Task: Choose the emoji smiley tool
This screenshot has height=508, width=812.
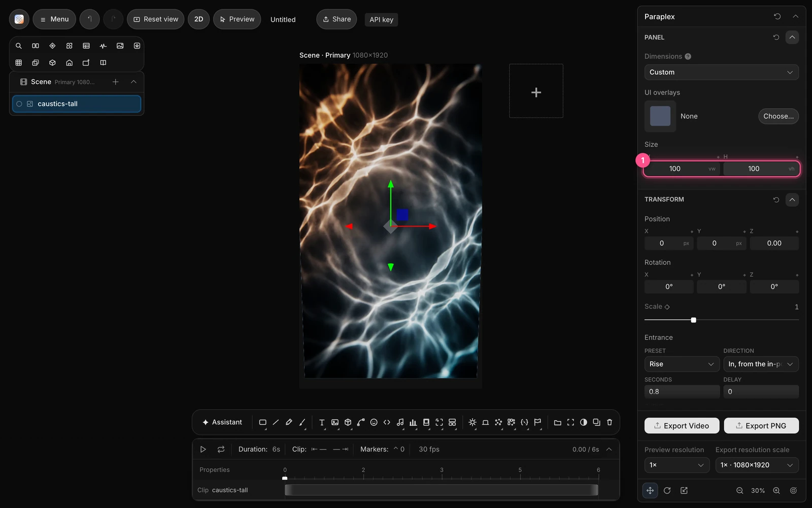Action: [374, 422]
